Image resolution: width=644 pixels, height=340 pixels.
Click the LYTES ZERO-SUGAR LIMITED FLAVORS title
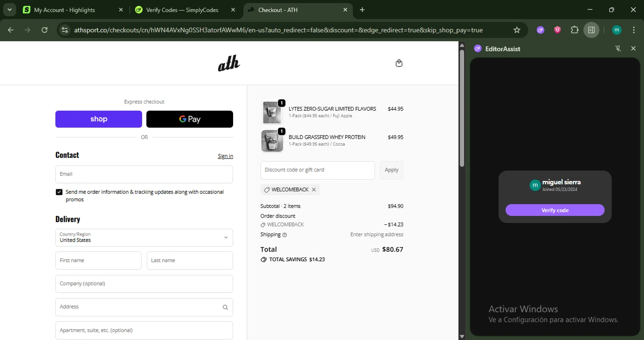click(332, 109)
